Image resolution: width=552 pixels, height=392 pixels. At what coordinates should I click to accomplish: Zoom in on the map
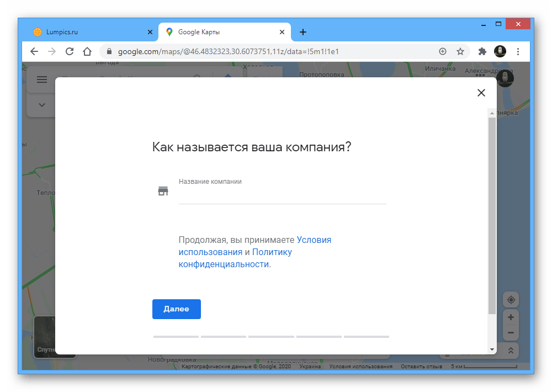(511, 317)
